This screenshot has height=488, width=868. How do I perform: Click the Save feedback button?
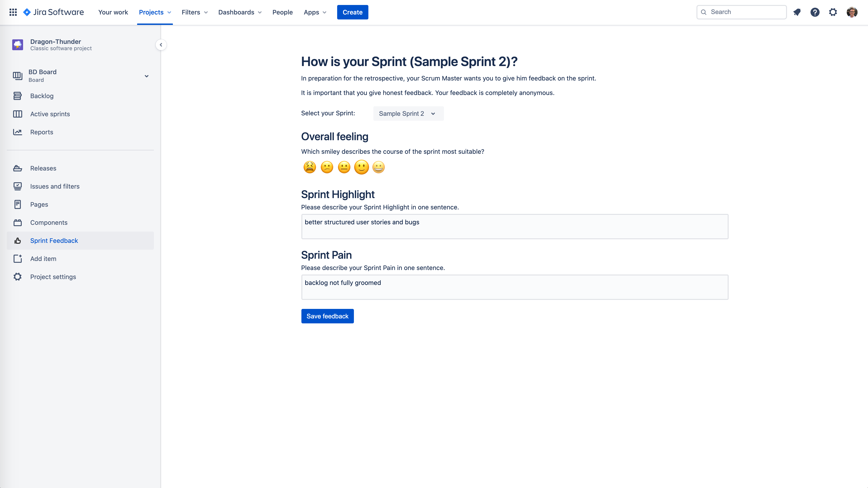tap(327, 316)
